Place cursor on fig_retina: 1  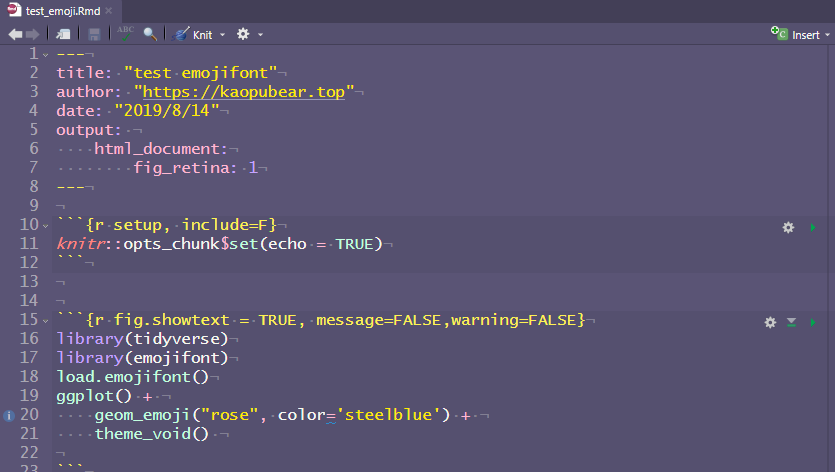pyautogui.click(x=195, y=168)
